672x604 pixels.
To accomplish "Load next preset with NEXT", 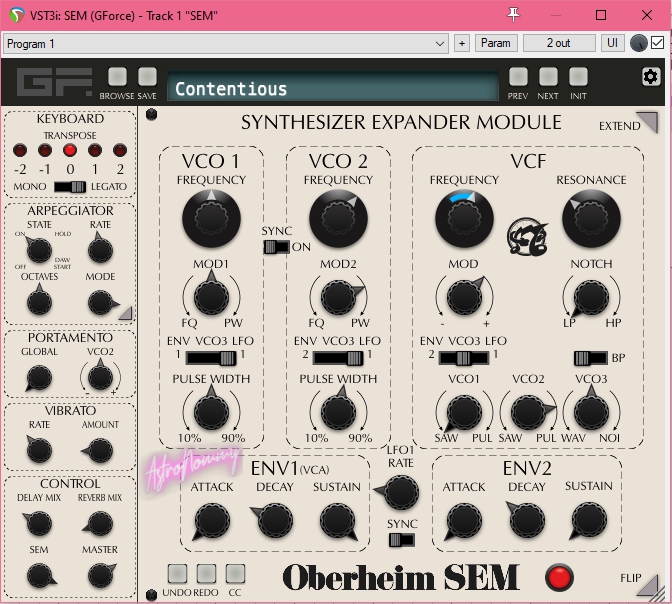I will point(548,77).
